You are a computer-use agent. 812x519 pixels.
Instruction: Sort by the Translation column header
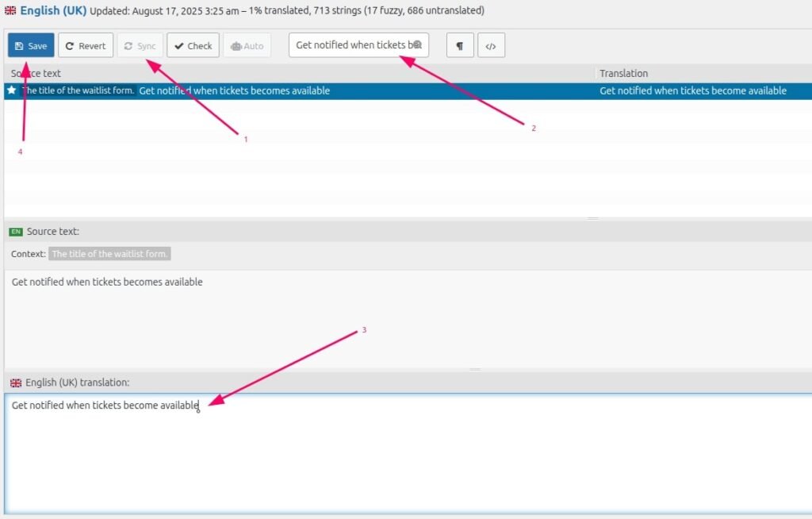point(623,73)
